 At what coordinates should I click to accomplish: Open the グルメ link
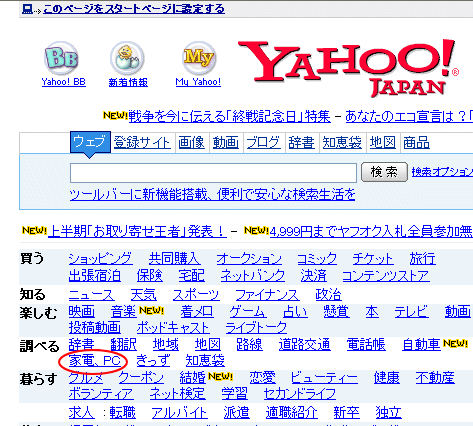pyautogui.click(x=86, y=378)
